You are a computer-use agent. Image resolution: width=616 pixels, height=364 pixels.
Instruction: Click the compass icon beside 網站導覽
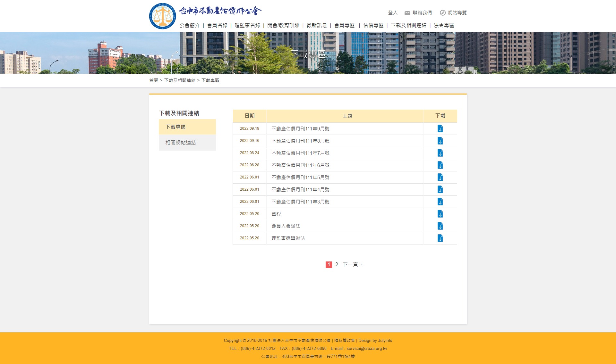tap(443, 13)
